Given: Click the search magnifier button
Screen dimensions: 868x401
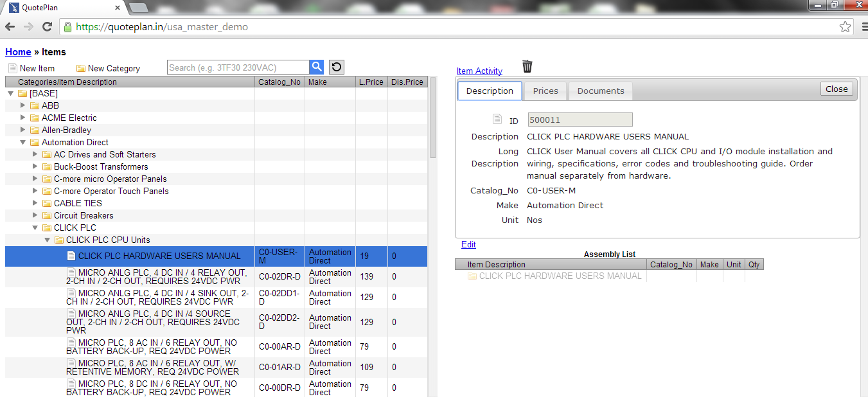Looking at the screenshot, I should point(316,67).
